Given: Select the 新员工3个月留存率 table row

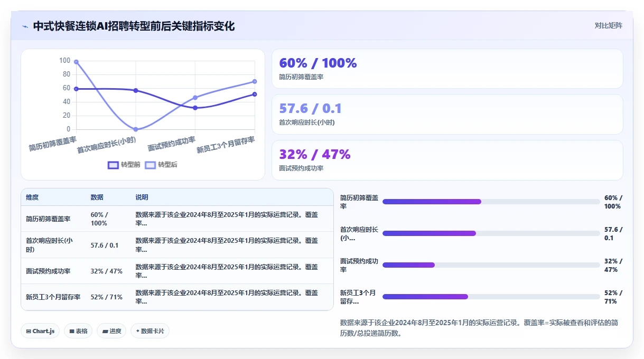Looking at the screenshot, I should click(x=177, y=297).
